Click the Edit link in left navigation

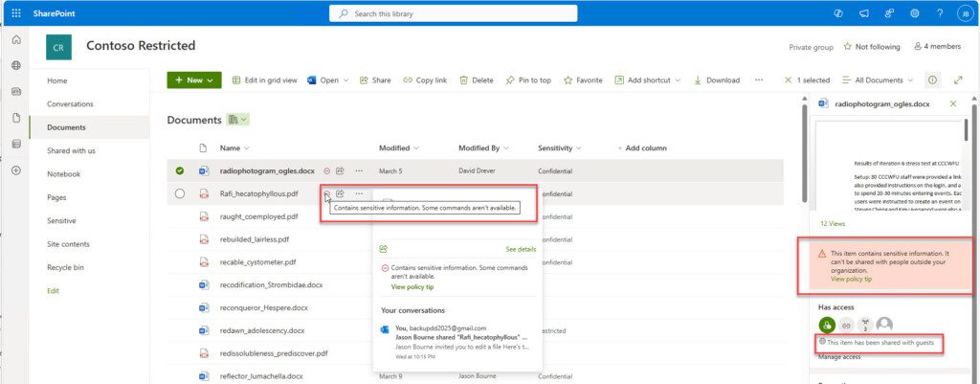pyautogui.click(x=54, y=291)
